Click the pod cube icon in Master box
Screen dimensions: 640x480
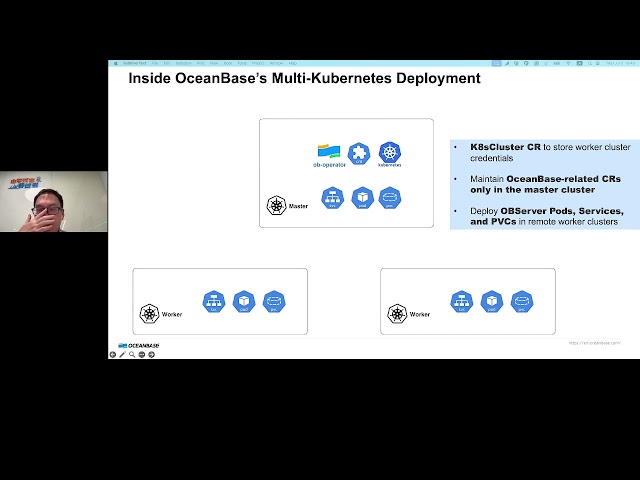click(x=362, y=198)
